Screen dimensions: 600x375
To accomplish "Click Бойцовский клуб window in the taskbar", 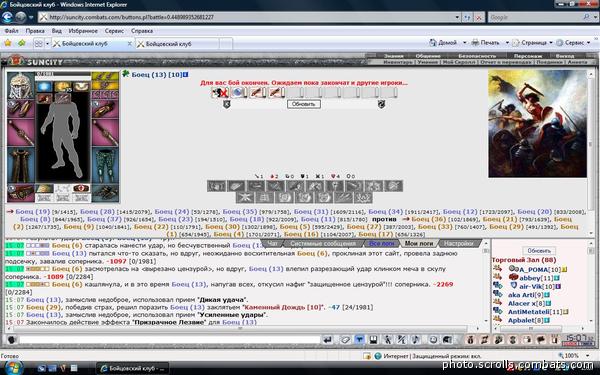I will pos(132,368).
